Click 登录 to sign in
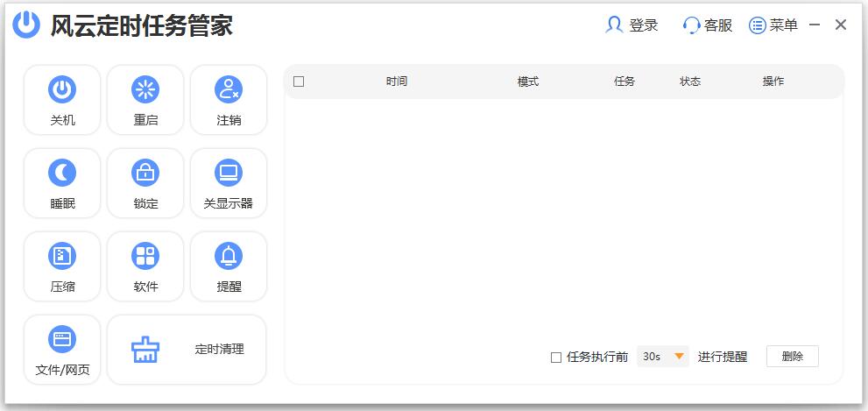 coord(632,25)
